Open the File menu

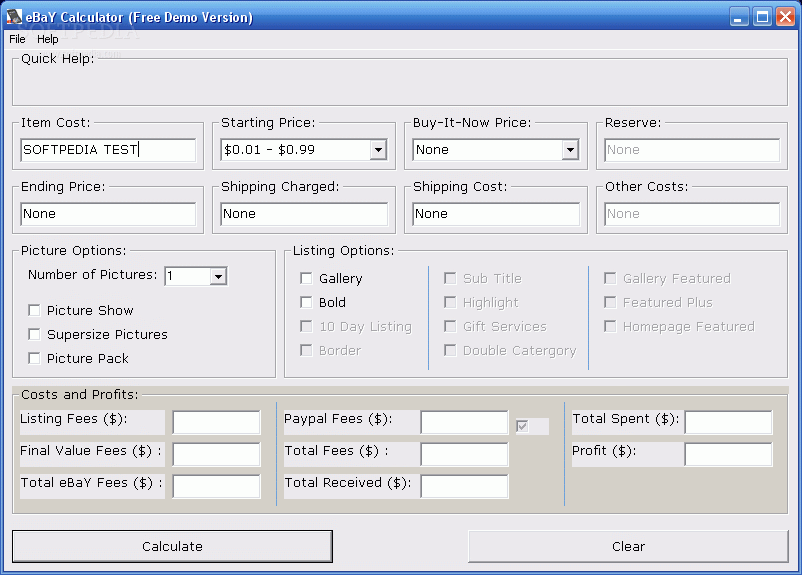pyautogui.click(x=17, y=39)
